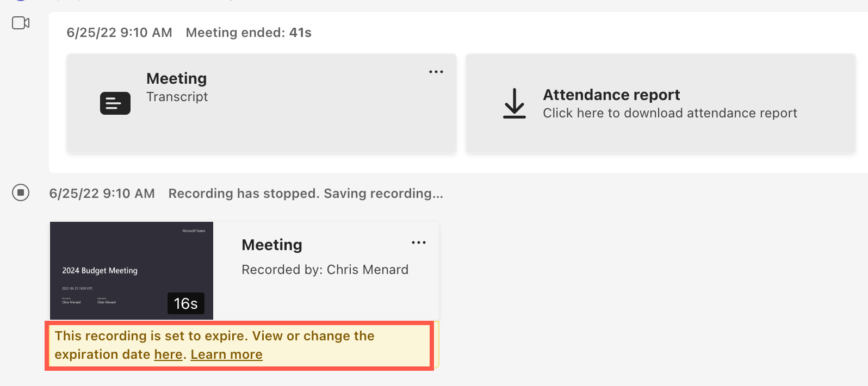Expand details on the ended meeting entry
The height and width of the screenshot is (386, 868).
pyautogui.click(x=248, y=32)
